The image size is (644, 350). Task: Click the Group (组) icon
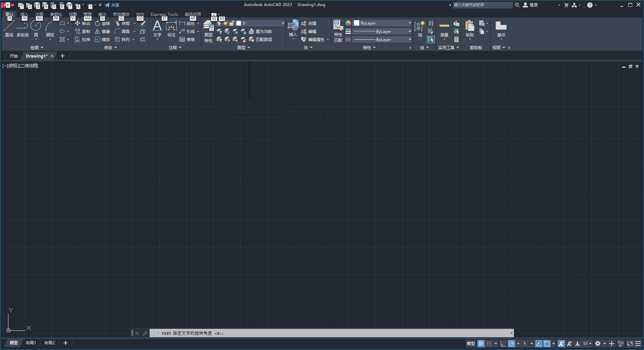[x=420, y=28]
